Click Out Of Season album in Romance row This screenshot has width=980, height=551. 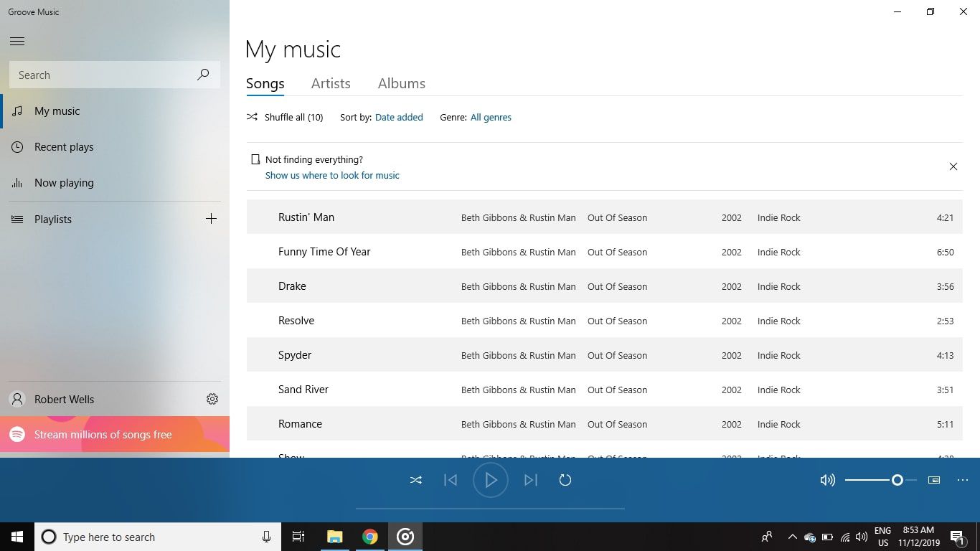617,424
